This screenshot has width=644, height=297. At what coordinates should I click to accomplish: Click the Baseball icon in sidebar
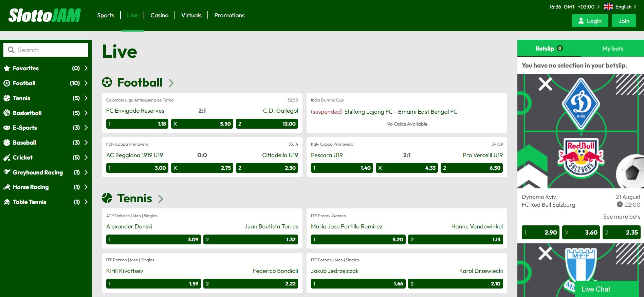[x=7, y=143]
